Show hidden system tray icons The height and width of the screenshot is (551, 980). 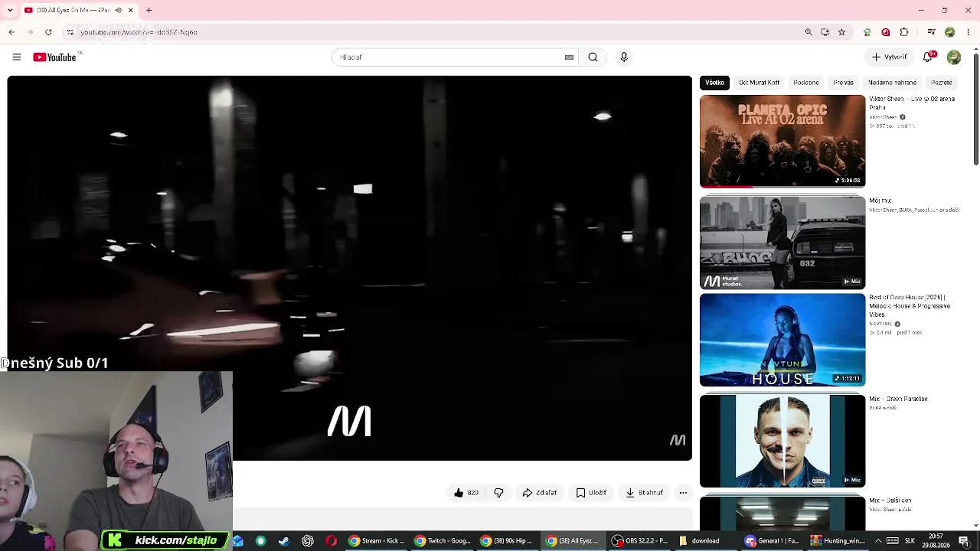pos(878,541)
